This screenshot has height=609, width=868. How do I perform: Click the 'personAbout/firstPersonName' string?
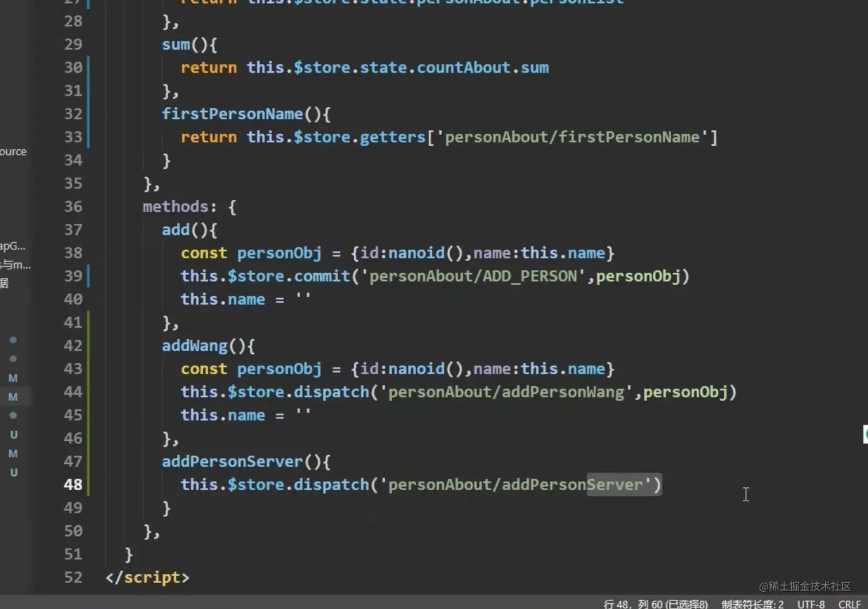[572, 137]
